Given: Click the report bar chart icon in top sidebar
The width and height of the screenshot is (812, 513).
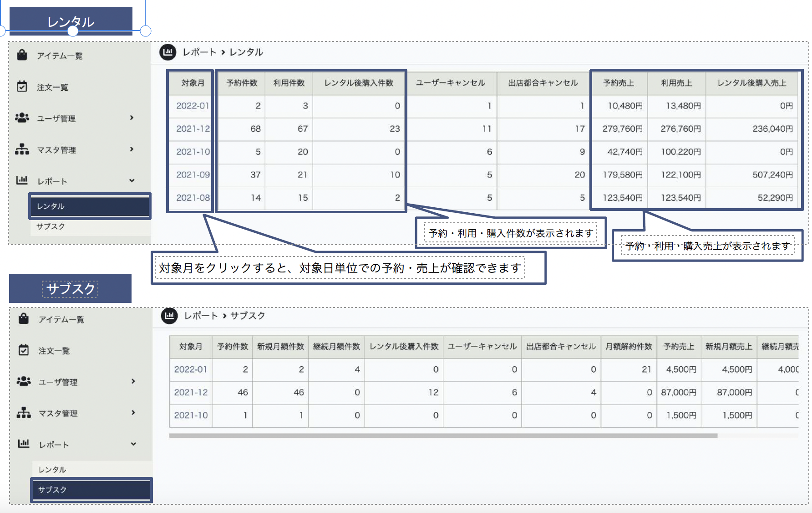Looking at the screenshot, I should (x=22, y=180).
